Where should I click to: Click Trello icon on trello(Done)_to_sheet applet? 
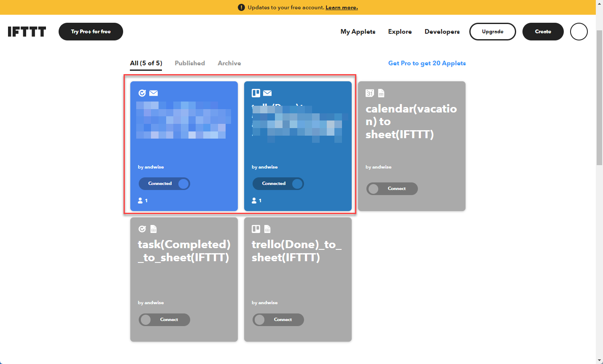[256, 229]
